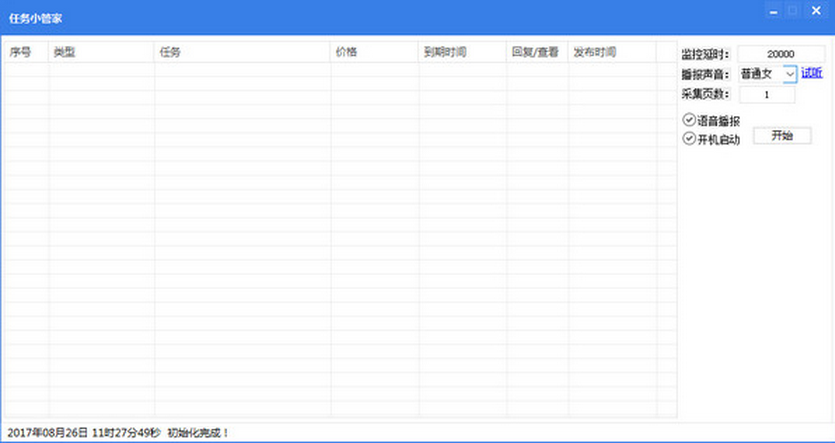
Task: Click the 开始 button
Action: point(782,136)
